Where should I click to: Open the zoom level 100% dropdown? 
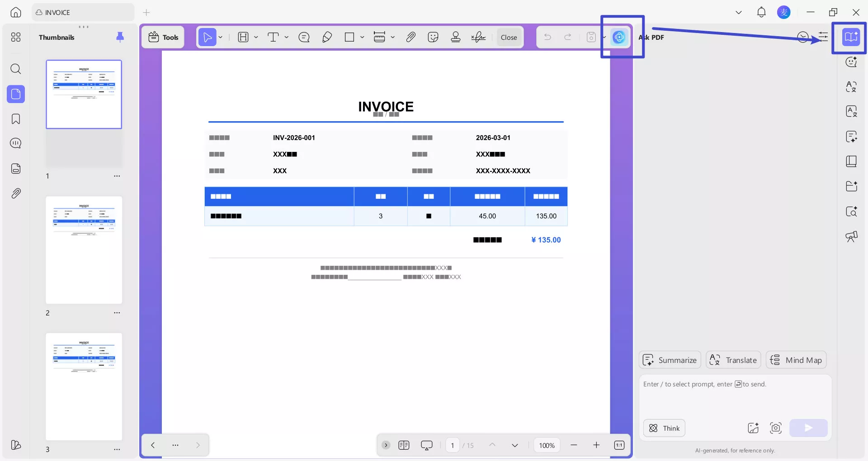[547, 445]
